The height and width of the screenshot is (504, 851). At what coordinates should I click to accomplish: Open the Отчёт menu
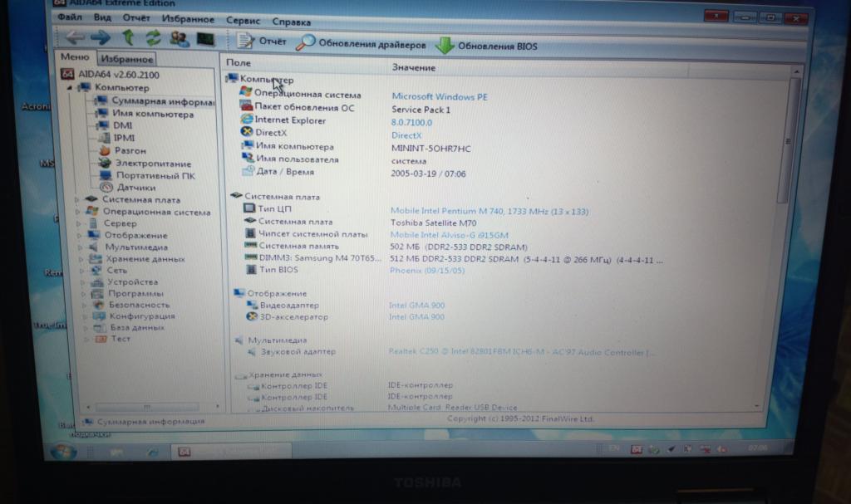point(136,18)
